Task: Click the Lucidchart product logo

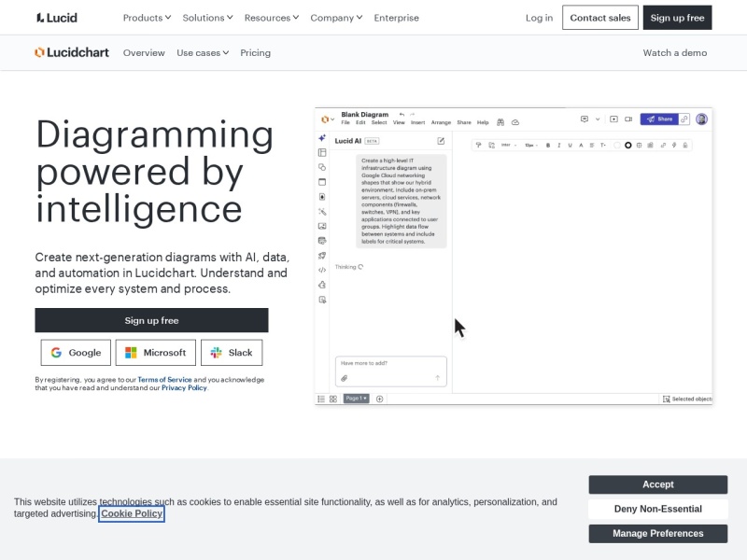Action: click(x=72, y=52)
